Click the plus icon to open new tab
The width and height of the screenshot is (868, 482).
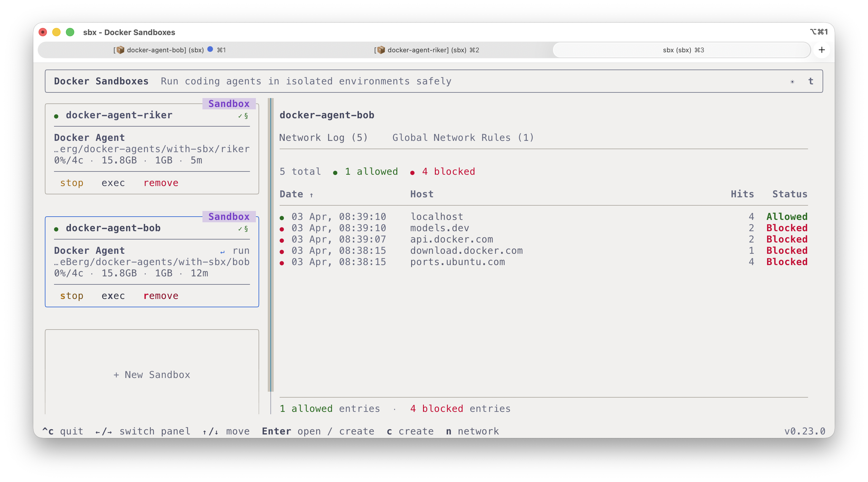821,50
